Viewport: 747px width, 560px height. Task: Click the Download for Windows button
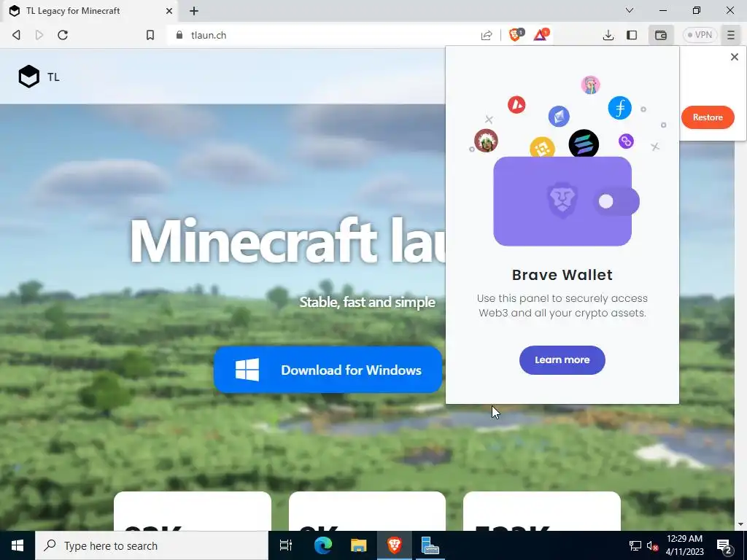point(328,370)
